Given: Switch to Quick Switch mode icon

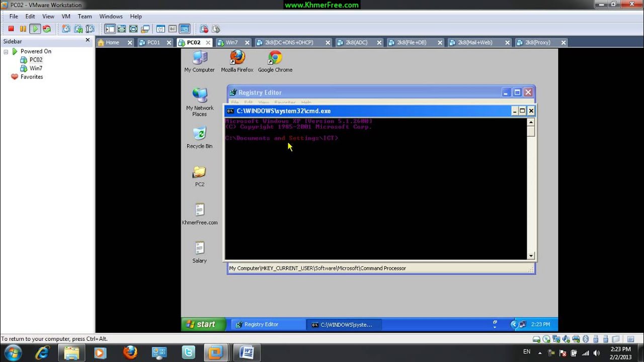Looking at the screenshot, I should click(122, 29).
